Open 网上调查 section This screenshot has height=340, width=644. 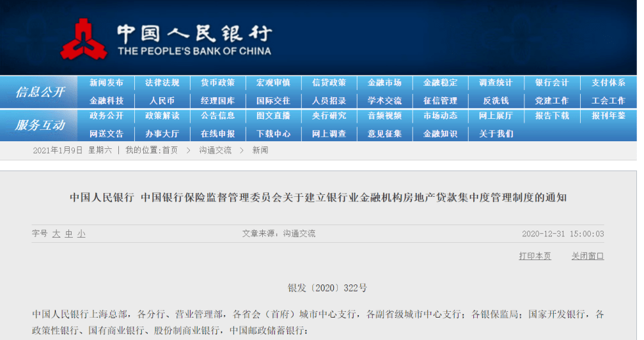pyautogui.click(x=329, y=134)
